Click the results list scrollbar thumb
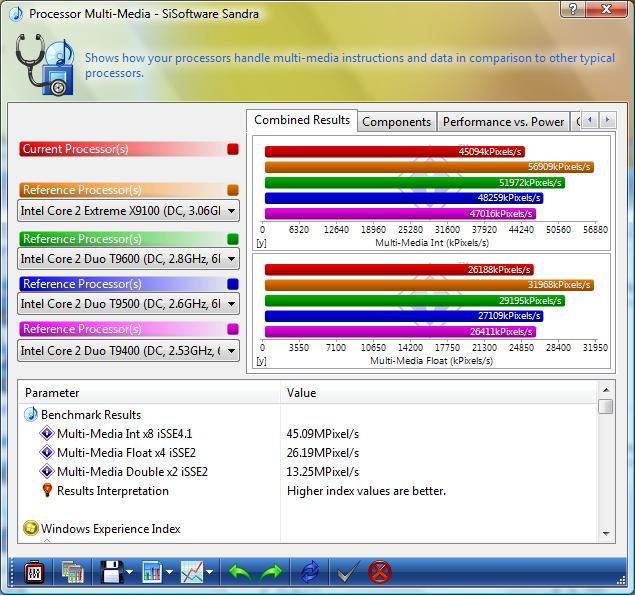 606,406
